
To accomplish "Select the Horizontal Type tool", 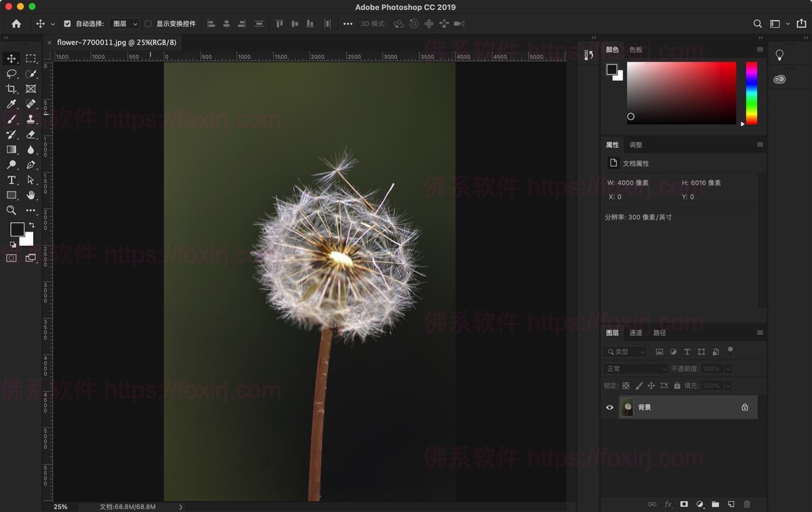I will coord(12,179).
